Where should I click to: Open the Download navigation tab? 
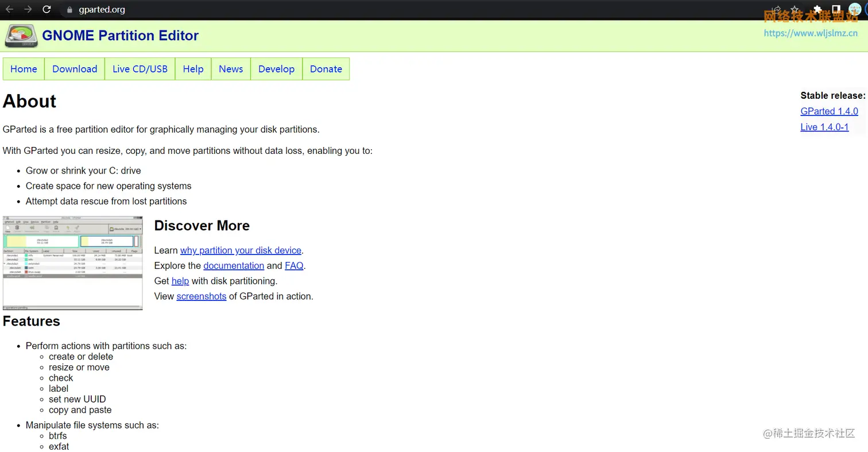(x=75, y=69)
